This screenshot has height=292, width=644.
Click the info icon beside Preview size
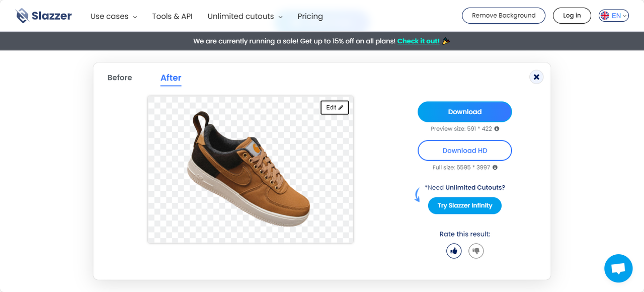coord(497,129)
